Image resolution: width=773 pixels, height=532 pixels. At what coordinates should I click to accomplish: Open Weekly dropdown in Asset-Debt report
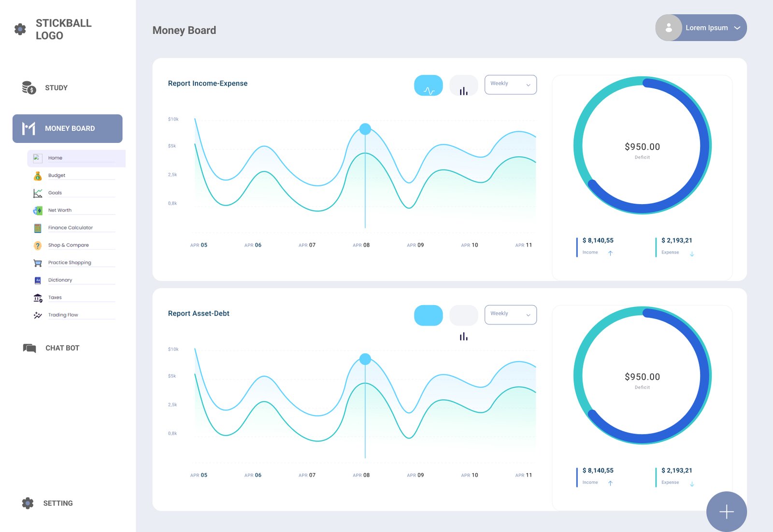510,315
